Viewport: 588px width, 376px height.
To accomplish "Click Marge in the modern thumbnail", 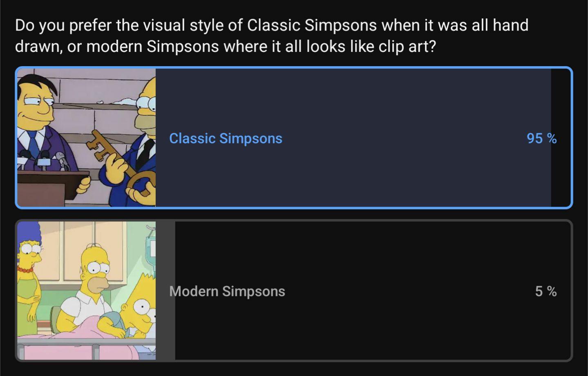I will pyautogui.click(x=29, y=278).
